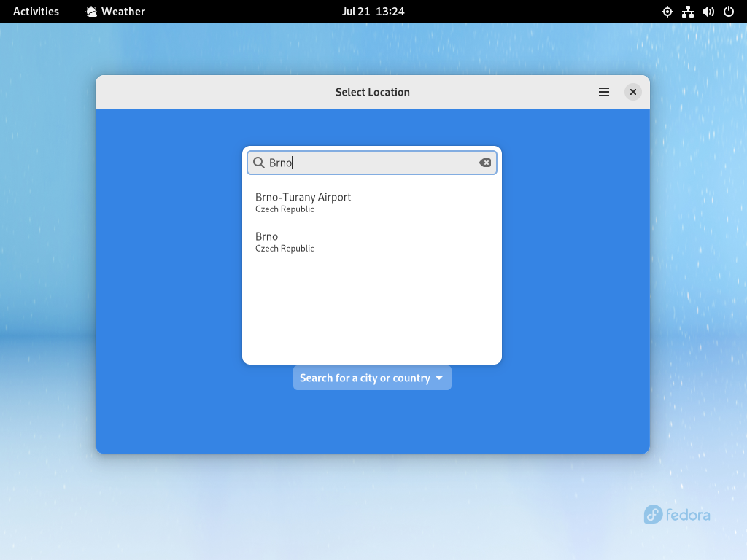Clear the Brno search text

(x=485, y=163)
